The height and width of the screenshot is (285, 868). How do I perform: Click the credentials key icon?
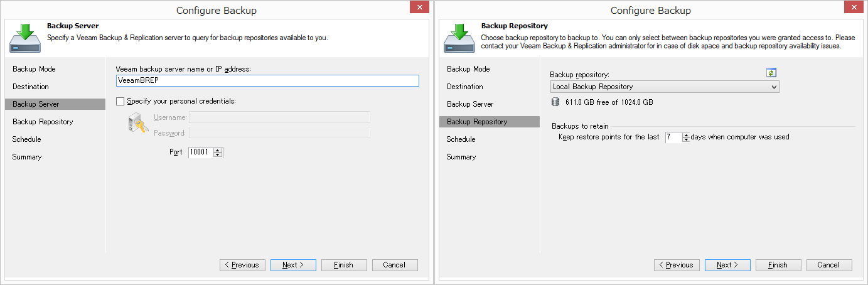pos(138,125)
